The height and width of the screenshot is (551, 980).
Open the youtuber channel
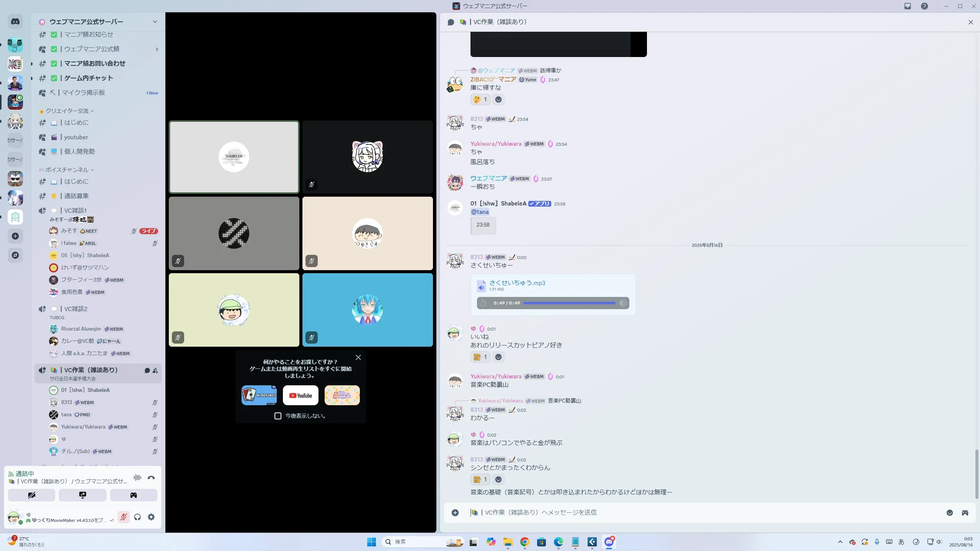[76, 137]
